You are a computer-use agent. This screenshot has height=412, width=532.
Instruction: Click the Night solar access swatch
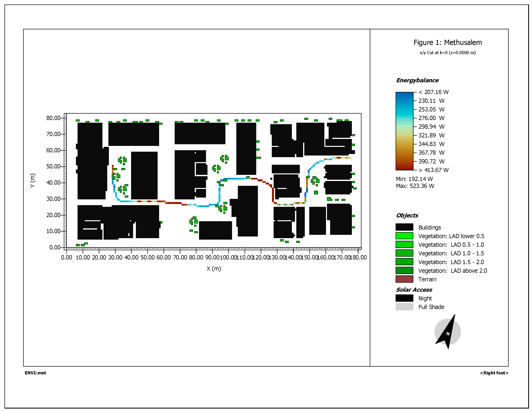click(x=404, y=298)
